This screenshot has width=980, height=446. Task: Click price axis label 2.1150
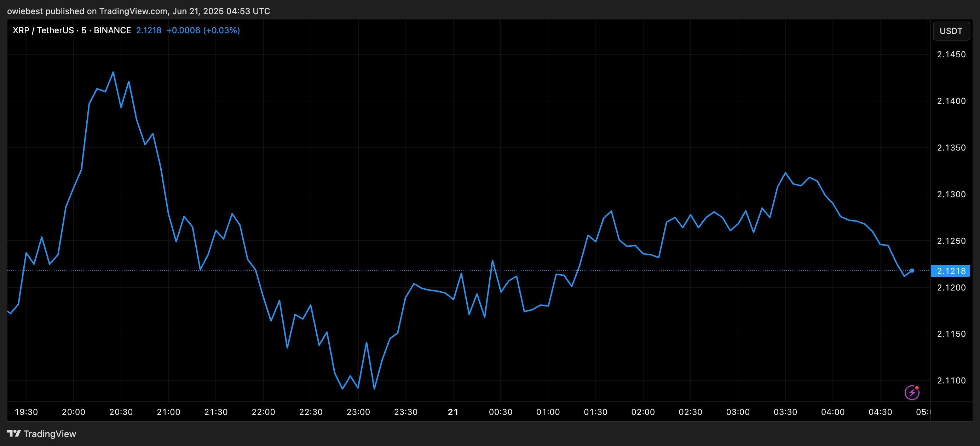click(951, 334)
